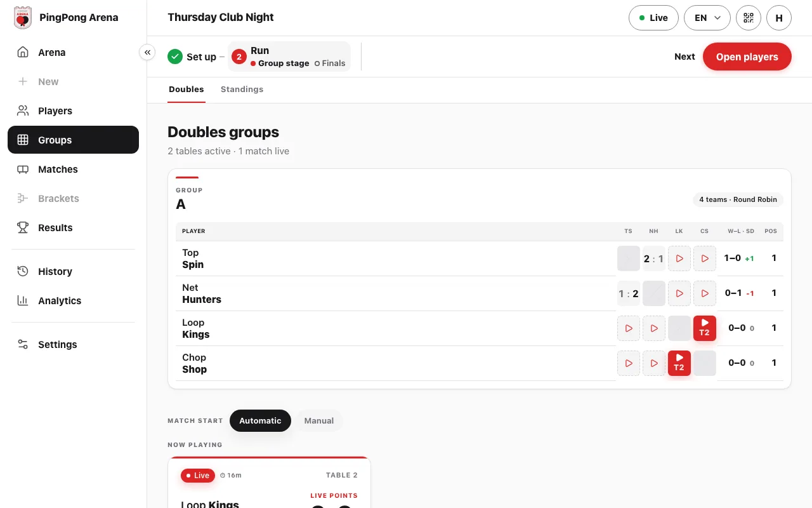The height and width of the screenshot is (508, 812).
Task: Open Brackets in the sidebar
Action: (x=73, y=199)
